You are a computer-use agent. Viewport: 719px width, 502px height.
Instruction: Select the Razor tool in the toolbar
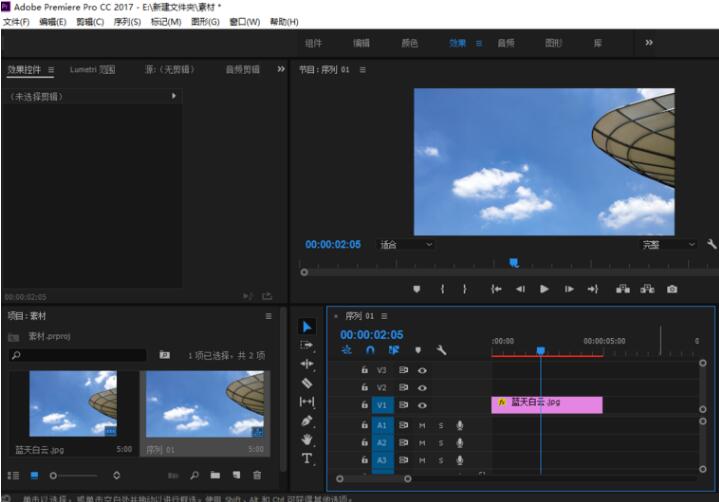[307, 383]
